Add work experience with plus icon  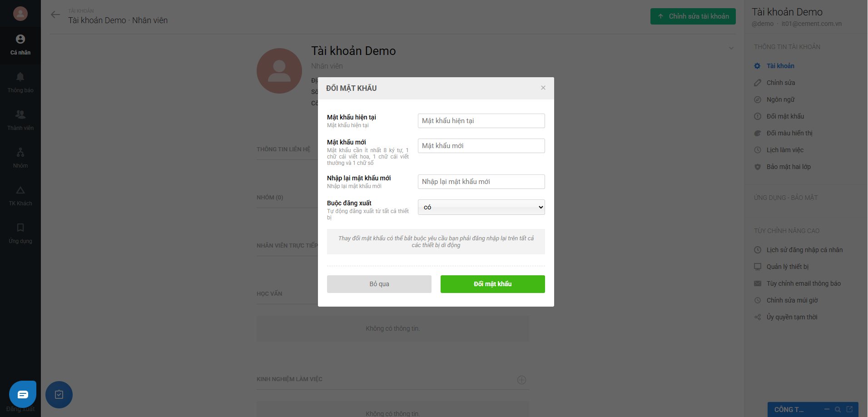pos(521,380)
